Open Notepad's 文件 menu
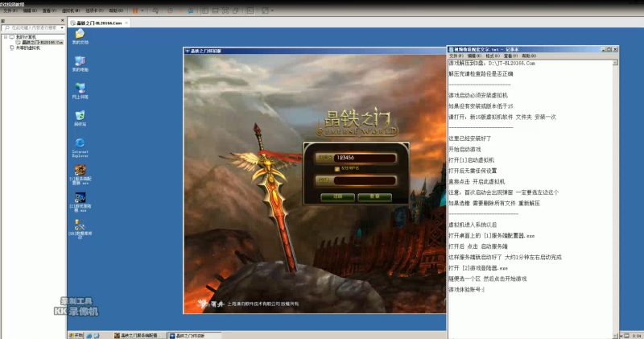Viewport: 644px width, 339px height. tap(456, 56)
